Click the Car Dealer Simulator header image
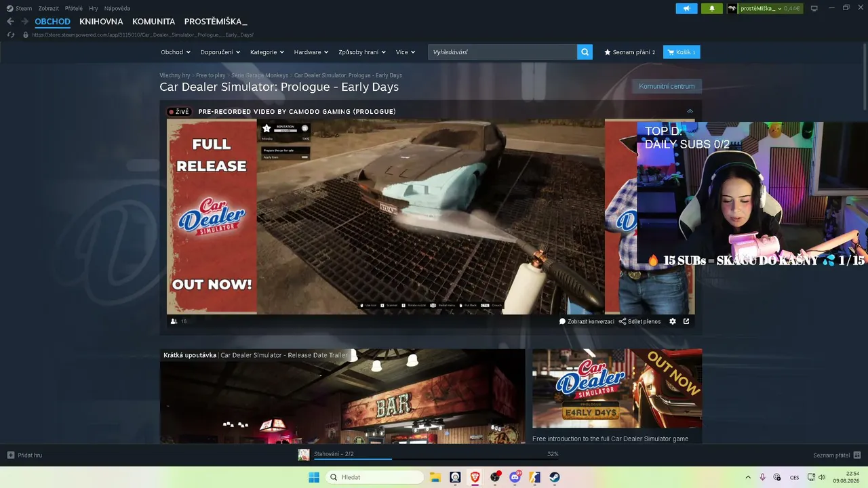 coord(617,388)
